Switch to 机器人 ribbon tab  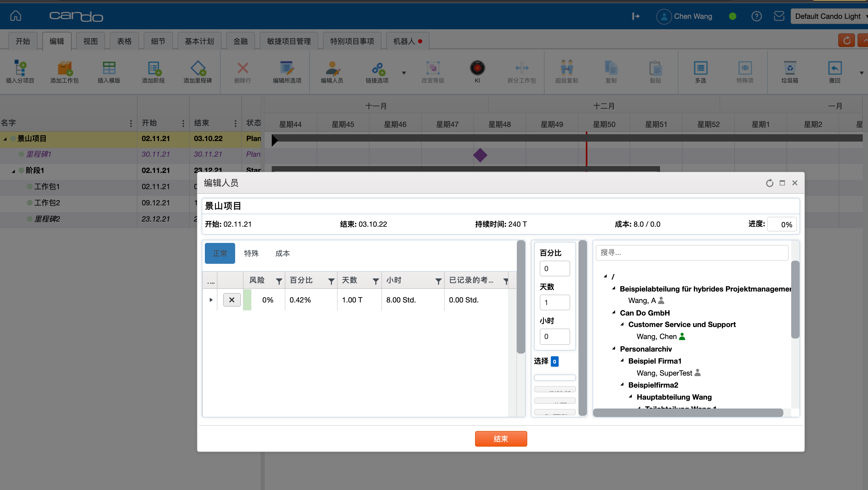click(x=407, y=41)
